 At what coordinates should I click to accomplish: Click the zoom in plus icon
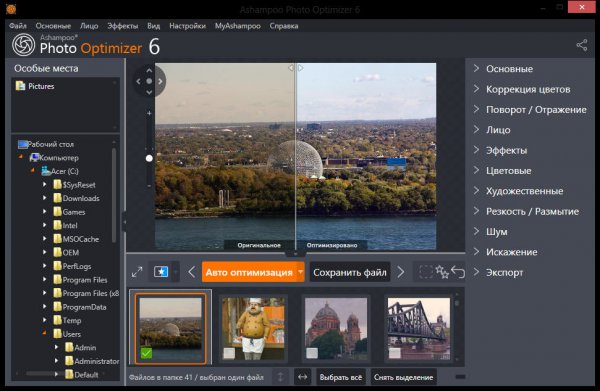(x=149, y=113)
